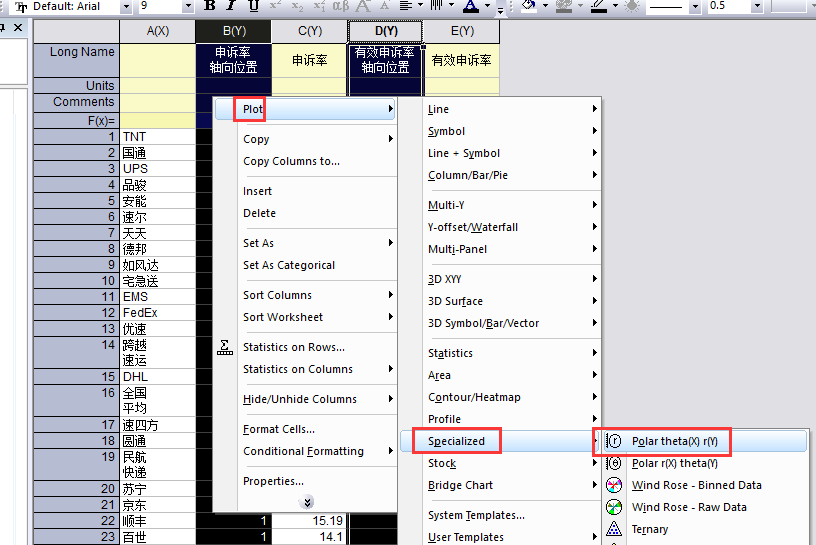Open the Set As submenu
This screenshot has height=545, width=816.
pyautogui.click(x=305, y=243)
